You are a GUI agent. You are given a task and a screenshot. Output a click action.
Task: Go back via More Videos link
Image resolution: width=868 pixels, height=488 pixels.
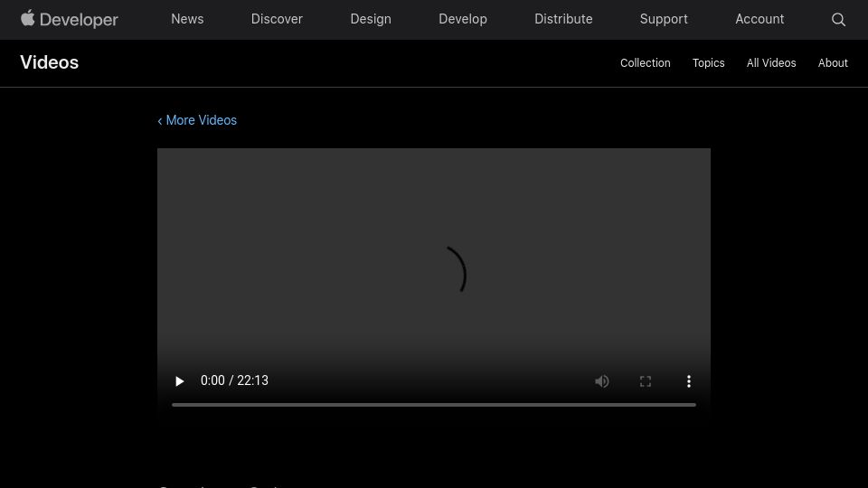(197, 120)
